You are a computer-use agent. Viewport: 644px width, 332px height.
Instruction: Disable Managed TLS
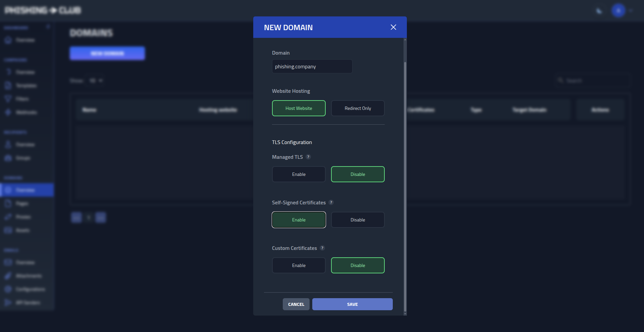point(358,174)
